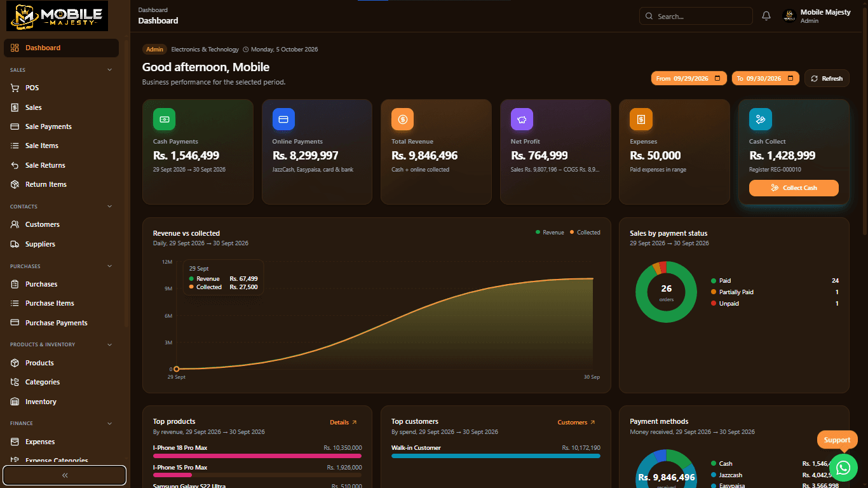Open Top products Details link
Screen dimensions: 868x488
(343, 422)
